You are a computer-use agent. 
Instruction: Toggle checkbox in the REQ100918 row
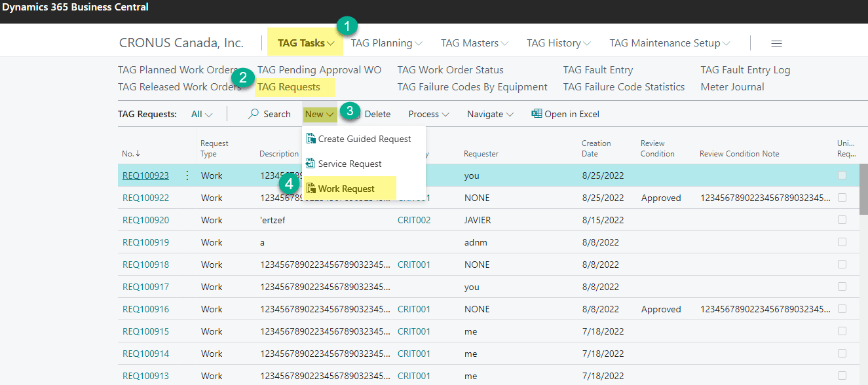click(x=842, y=265)
